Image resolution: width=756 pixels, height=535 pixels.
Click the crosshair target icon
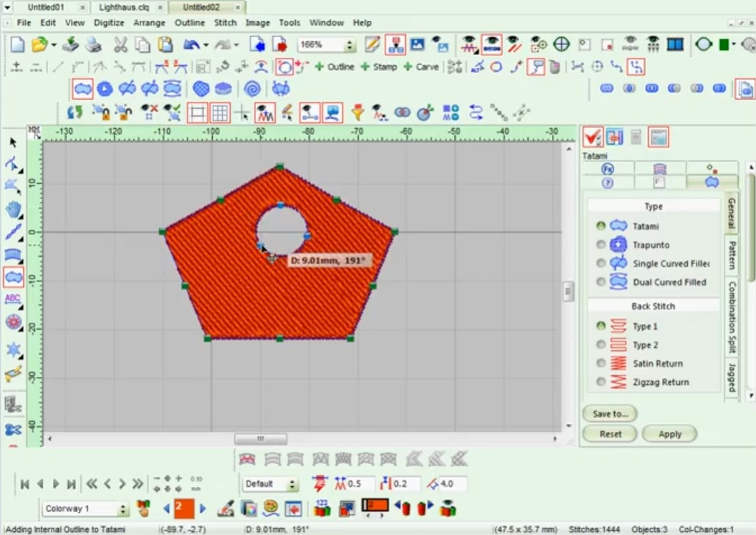pos(561,45)
